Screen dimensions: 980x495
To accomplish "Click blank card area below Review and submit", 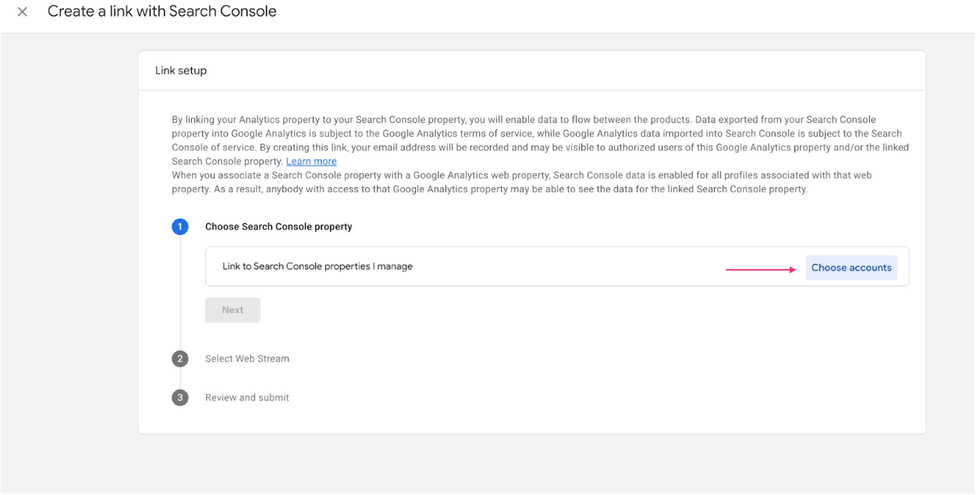I will [530, 420].
